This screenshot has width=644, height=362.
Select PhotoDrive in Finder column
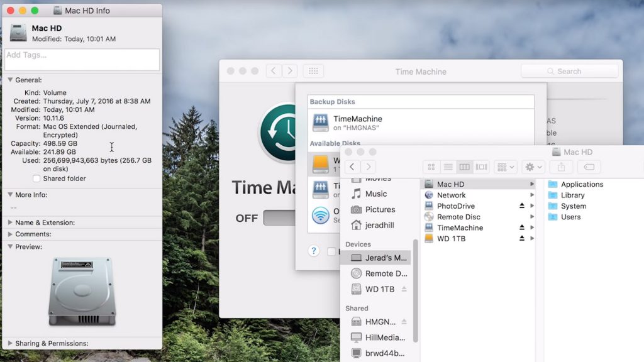point(479,206)
